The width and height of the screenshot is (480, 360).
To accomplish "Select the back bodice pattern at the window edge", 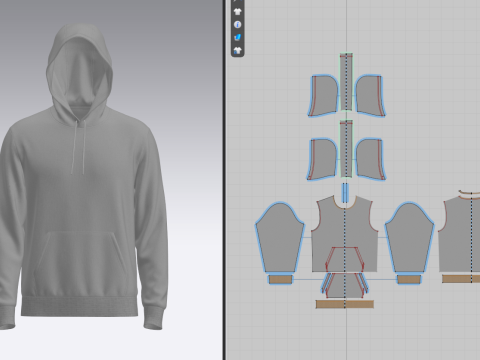I will tap(460, 233).
